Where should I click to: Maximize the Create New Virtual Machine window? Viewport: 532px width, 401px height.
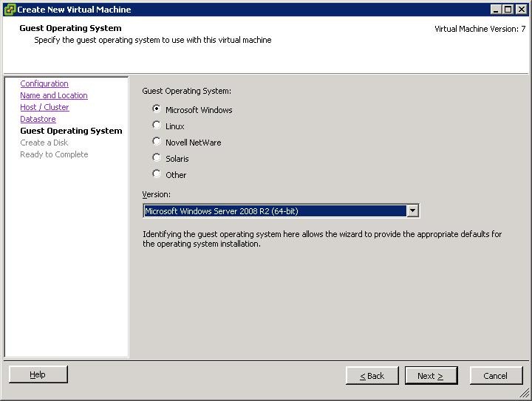[x=508, y=10]
